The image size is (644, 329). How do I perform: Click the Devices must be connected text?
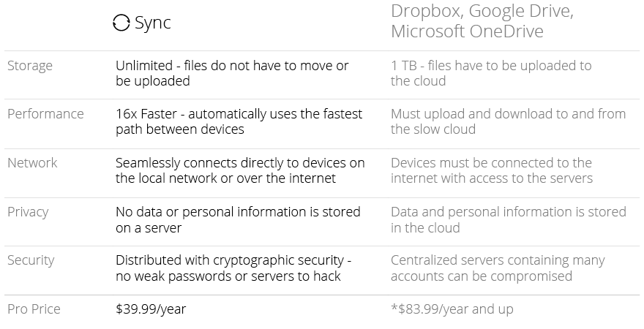[492, 170]
